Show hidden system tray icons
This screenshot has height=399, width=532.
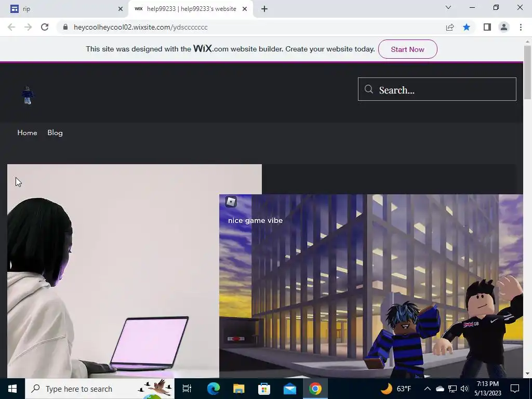tap(428, 389)
